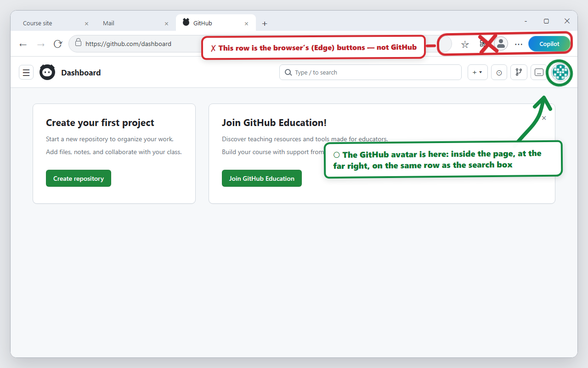Minimize the browser window
Viewport: 588px width, 368px height.
(526, 21)
